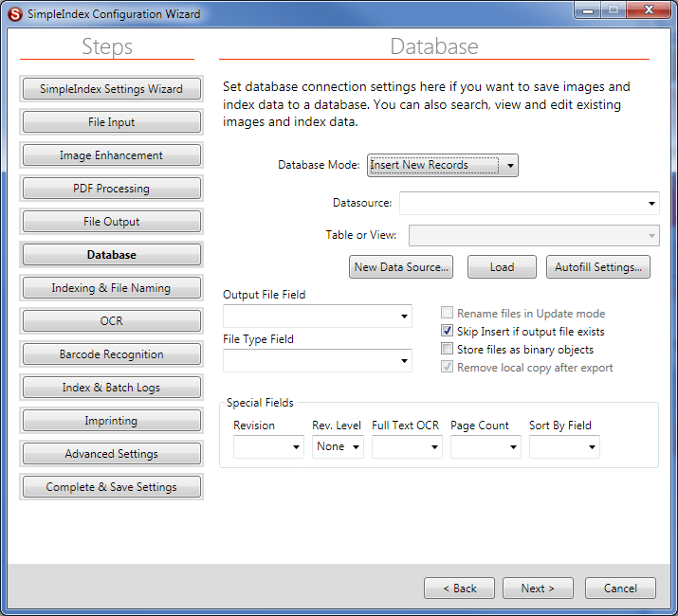
Task: Click the Load button
Action: tap(502, 266)
